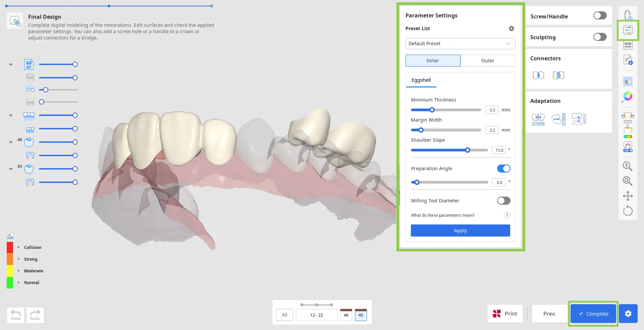This screenshot has height=330, width=644.
Task: Click the Print button
Action: coord(505,314)
